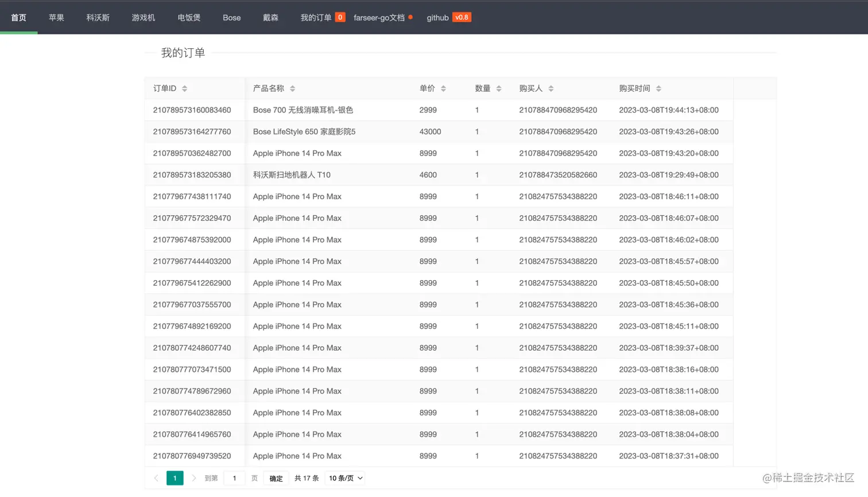The height and width of the screenshot is (497, 868).
Task: Click the 我的订单 section heading
Action: tap(183, 53)
